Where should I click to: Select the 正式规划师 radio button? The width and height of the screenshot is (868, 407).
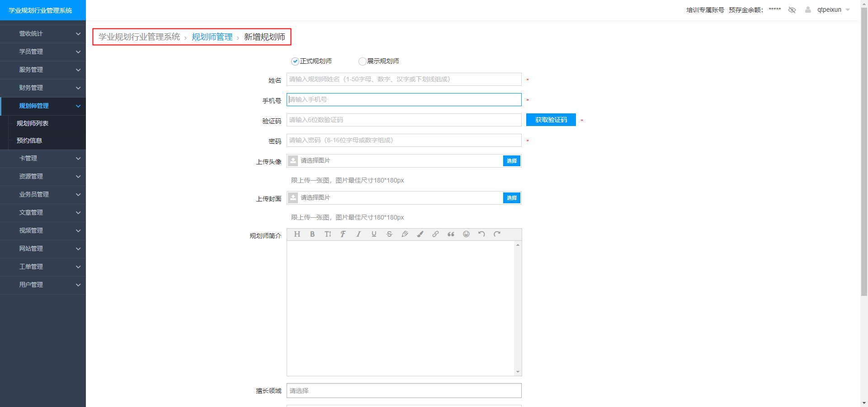tap(295, 61)
